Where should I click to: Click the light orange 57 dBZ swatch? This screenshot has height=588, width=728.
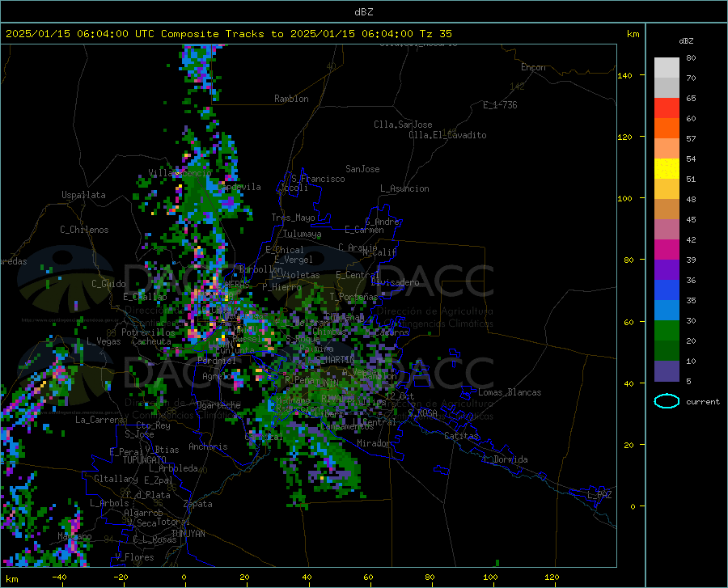pos(667,149)
